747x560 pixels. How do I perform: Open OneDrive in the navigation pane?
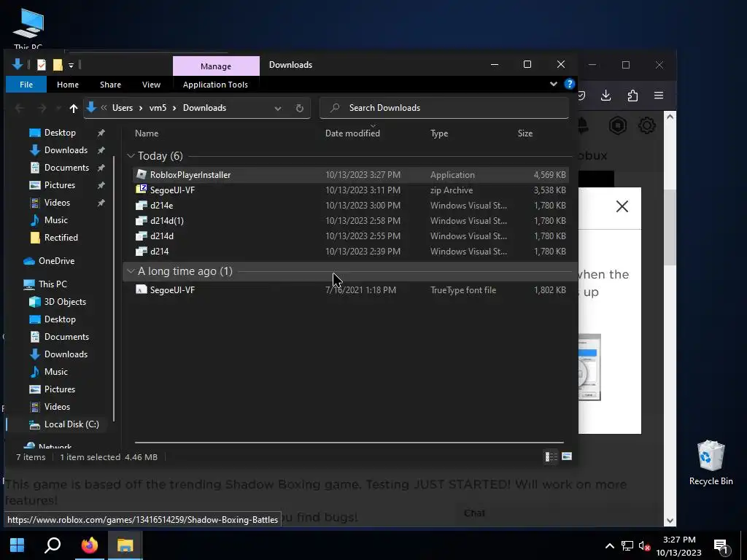click(x=56, y=261)
